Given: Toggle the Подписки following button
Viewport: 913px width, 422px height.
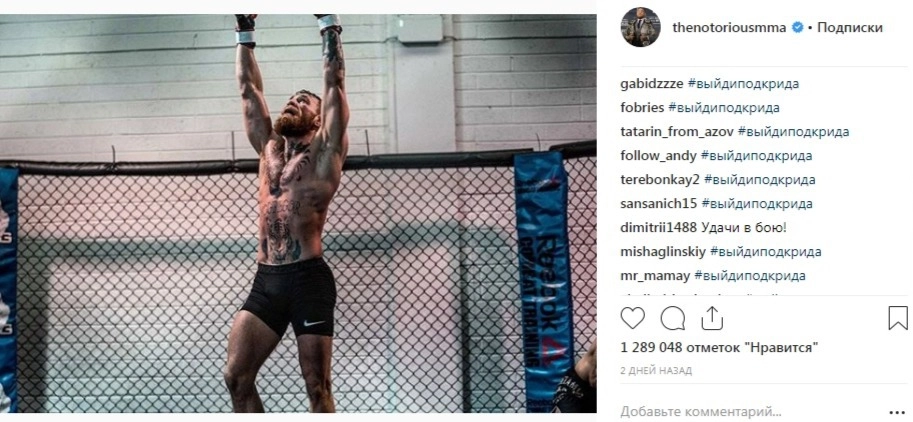Looking at the screenshot, I should 850,27.
